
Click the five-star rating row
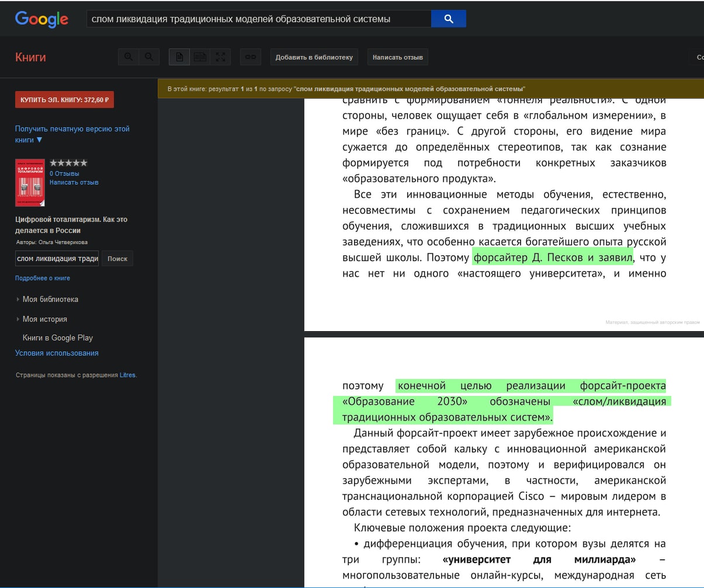pos(68,163)
